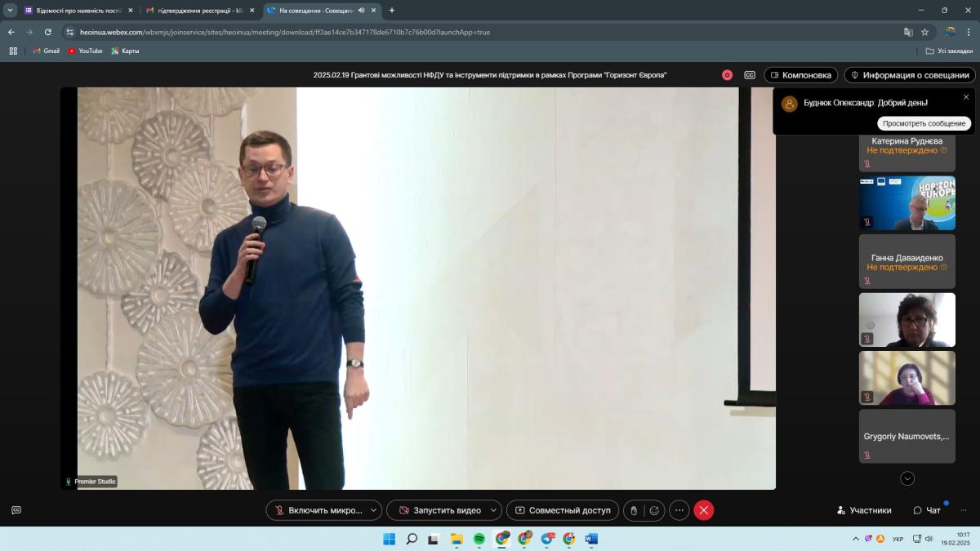The width and height of the screenshot is (980, 551).
Task: Switch to the Gmail підтвердження реєстрації tab
Action: click(196, 11)
